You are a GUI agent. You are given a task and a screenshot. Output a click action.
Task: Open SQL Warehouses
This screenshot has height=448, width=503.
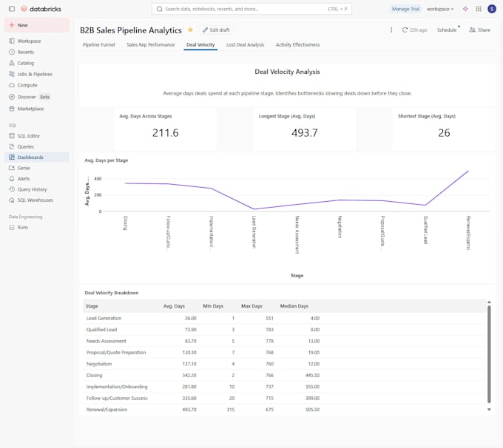pos(36,200)
